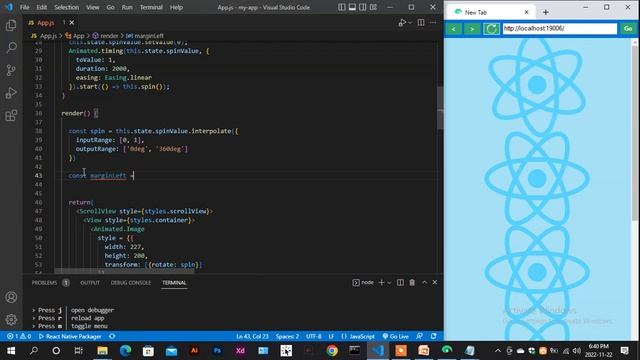Screen dimensions: 640x360
Task: Toggle the Secondary Side Bar layout icon
Action: pos(362,7)
